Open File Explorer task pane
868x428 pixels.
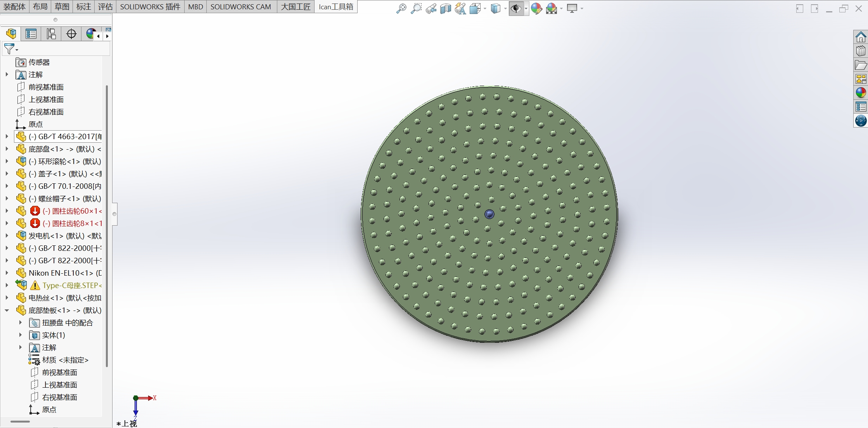pyautogui.click(x=861, y=65)
